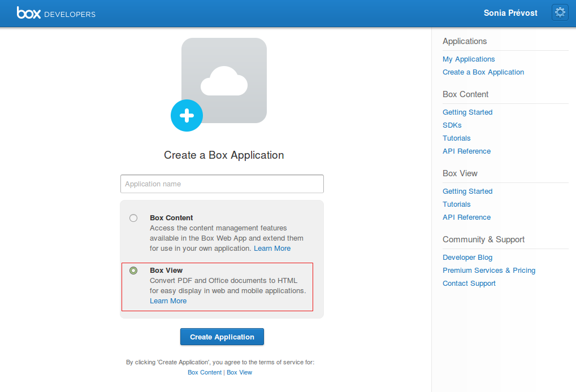The image size is (576, 392).
Task: Open API Reference under Box View
Action: (x=466, y=217)
